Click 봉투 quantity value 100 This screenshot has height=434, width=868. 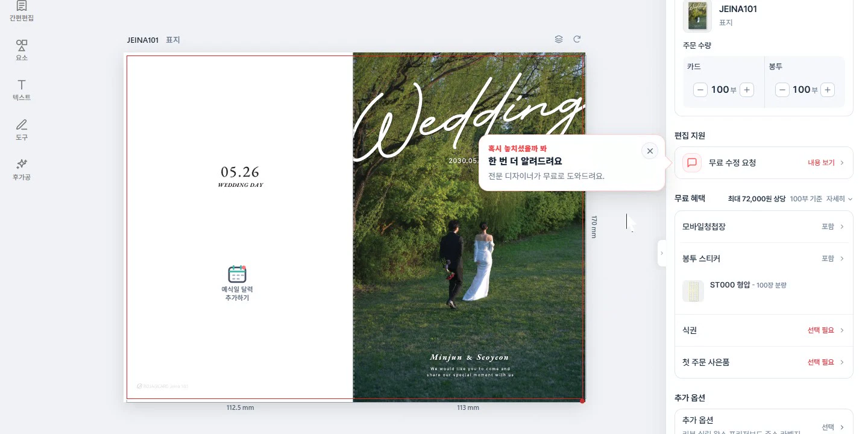tap(802, 90)
